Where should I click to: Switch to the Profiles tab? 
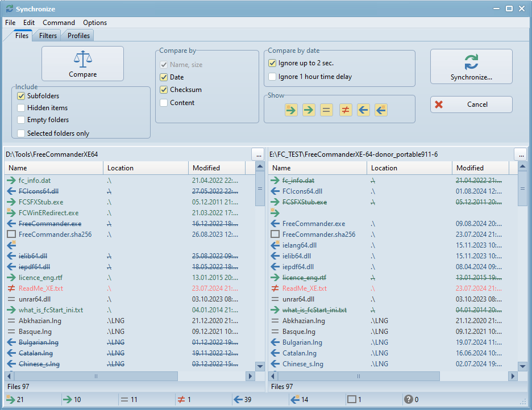78,36
